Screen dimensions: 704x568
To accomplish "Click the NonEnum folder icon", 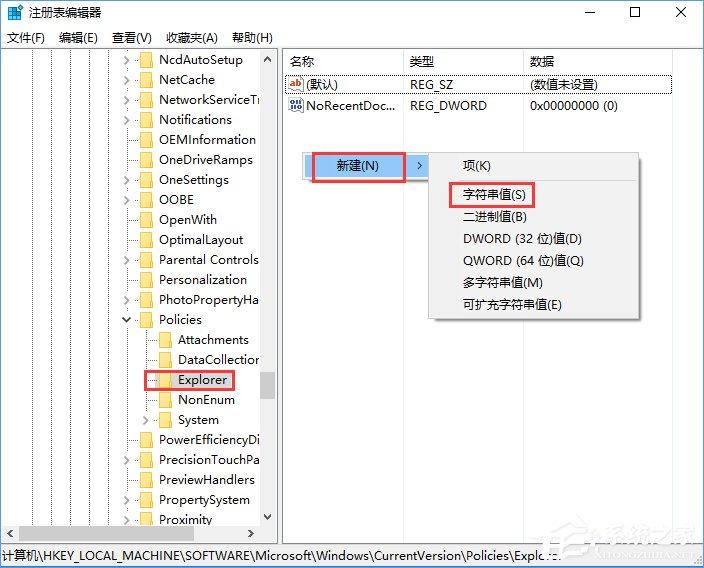I will tap(165, 400).
